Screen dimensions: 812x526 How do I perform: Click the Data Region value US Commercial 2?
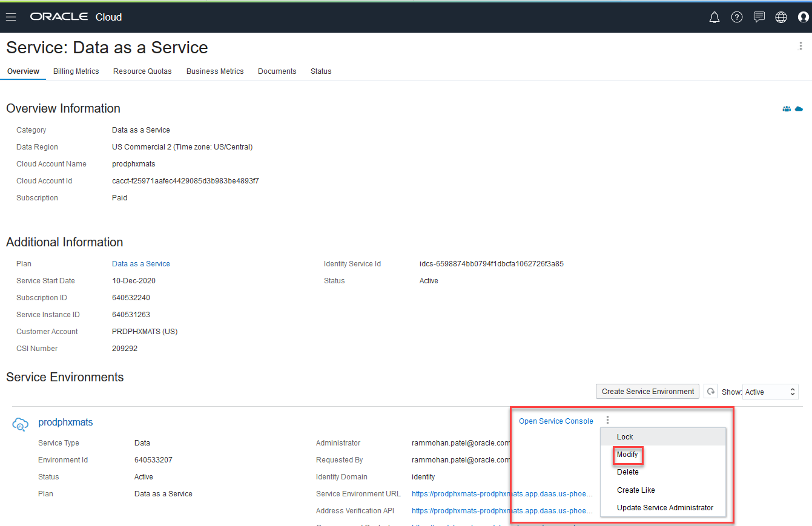click(x=182, y=147)
